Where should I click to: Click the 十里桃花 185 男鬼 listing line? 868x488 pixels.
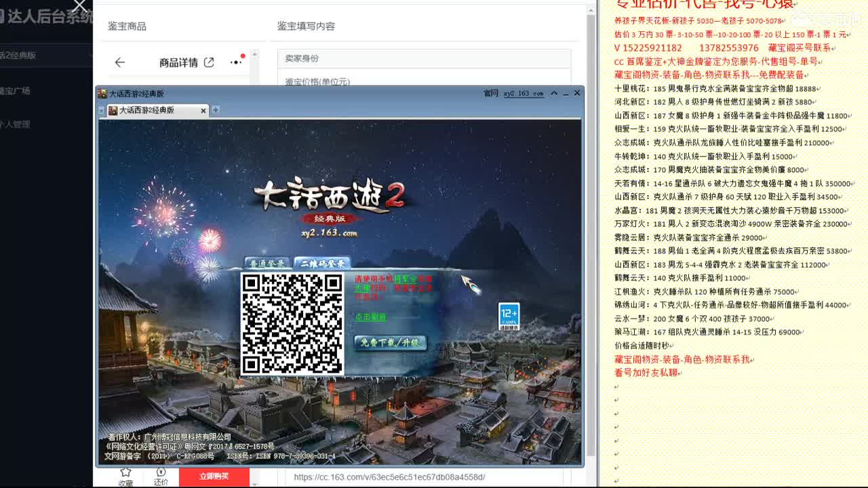click(717, 89)
